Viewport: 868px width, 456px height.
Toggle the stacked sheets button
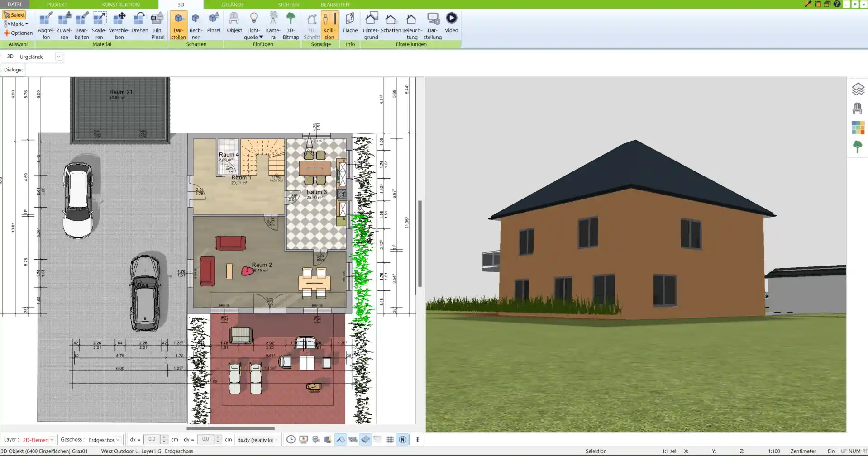point(377,439)
